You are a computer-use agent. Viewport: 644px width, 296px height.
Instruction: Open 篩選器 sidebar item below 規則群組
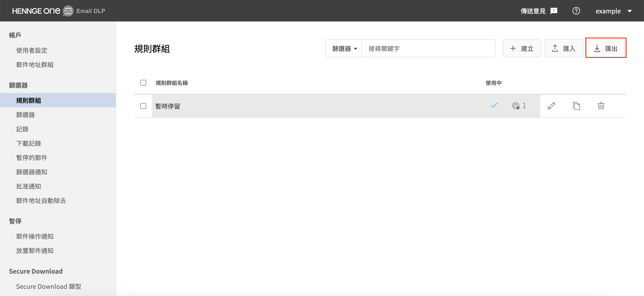[x=25, y=115]
